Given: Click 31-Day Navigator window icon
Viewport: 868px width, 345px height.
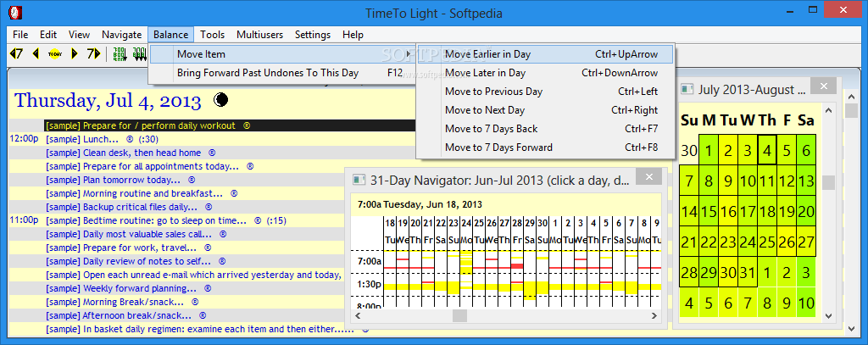Looking at the screenshot, I should click(359, 180).
